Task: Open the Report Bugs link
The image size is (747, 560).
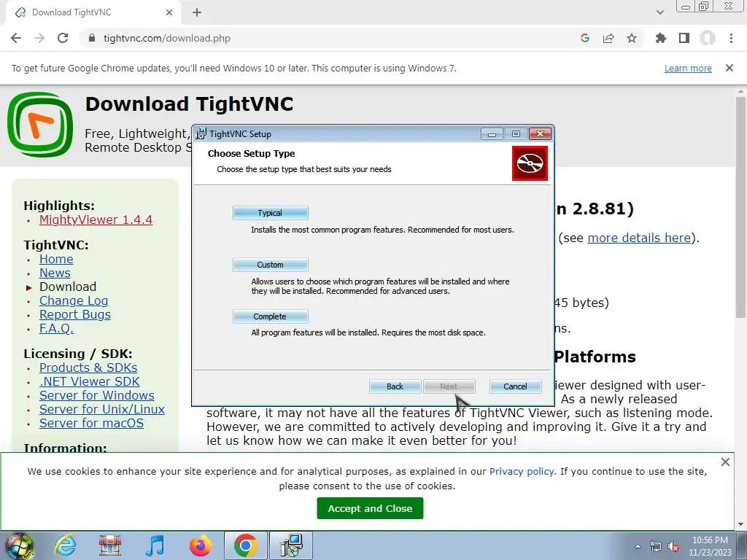Action: [75, 315]
